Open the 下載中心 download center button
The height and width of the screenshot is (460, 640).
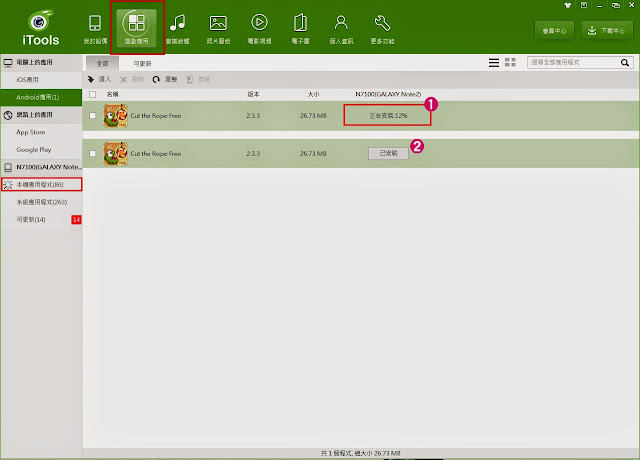(607, 31)
